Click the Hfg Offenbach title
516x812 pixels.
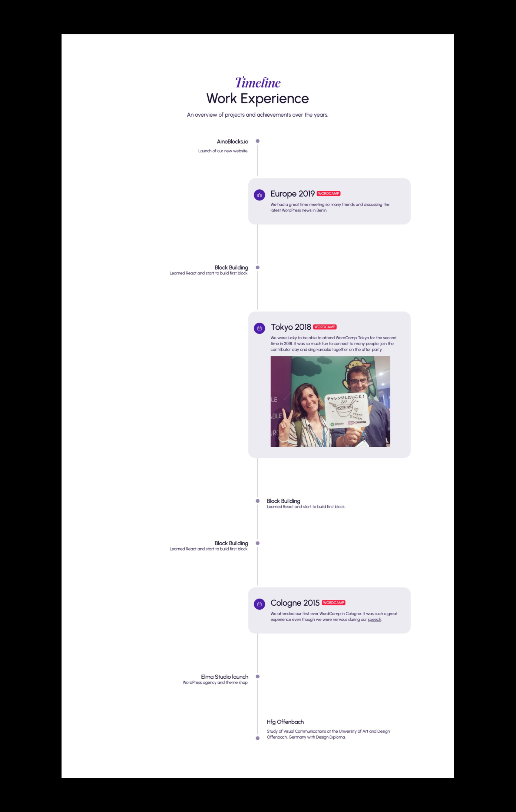(285, 722)
